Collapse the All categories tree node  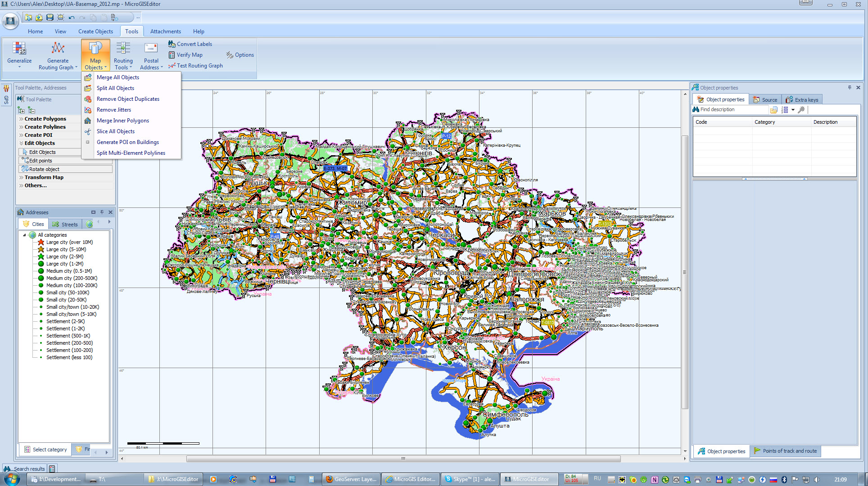click(24, 235)
